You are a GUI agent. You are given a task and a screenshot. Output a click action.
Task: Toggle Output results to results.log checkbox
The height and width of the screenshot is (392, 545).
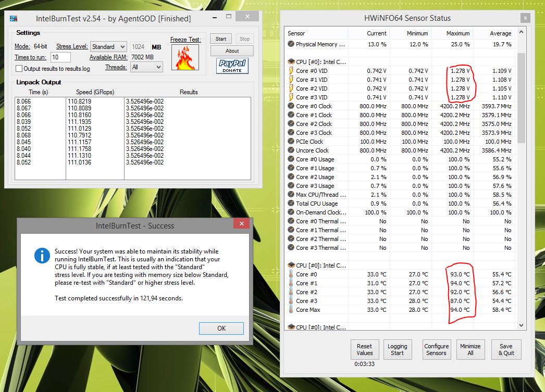(x=19, y=68)
